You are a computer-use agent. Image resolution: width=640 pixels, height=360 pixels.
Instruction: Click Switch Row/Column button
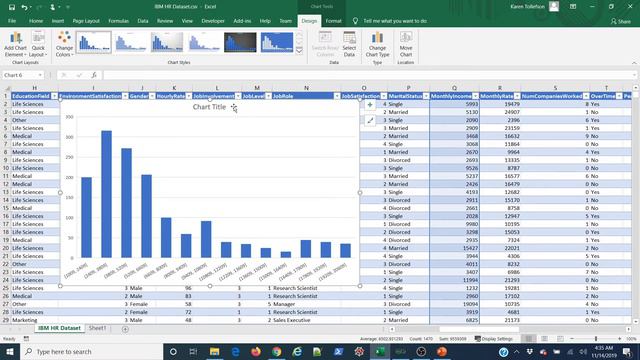click(x=325, y=44)
